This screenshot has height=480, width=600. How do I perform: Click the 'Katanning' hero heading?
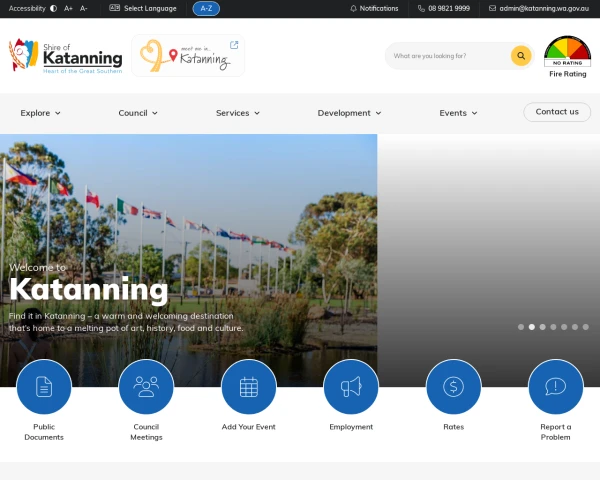click(89, 290)
